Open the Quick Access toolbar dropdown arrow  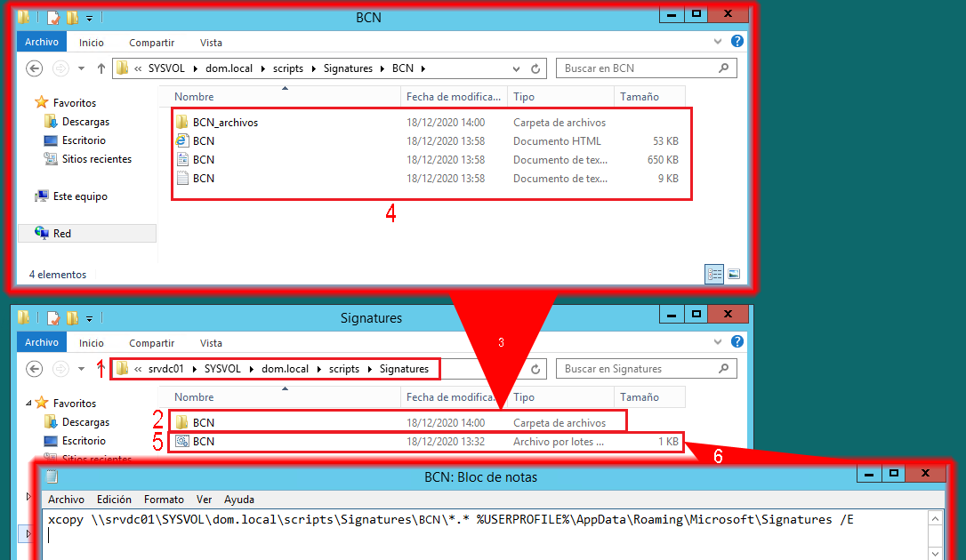coord(89,17)
